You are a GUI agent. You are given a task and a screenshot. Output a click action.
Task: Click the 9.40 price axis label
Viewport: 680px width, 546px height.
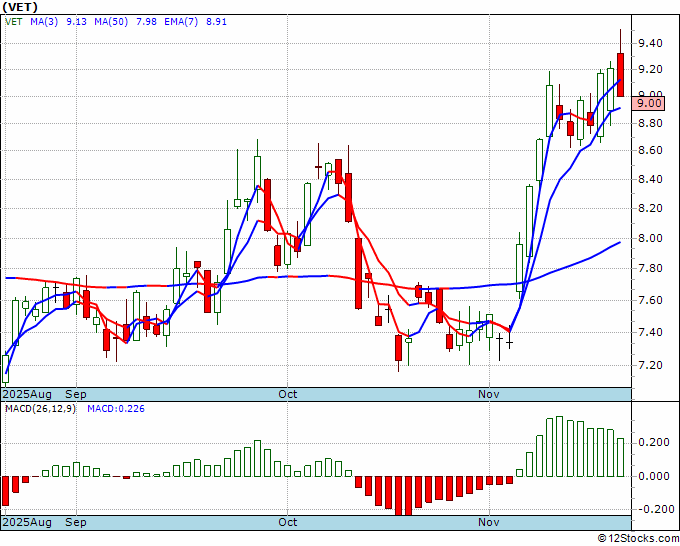650,43
